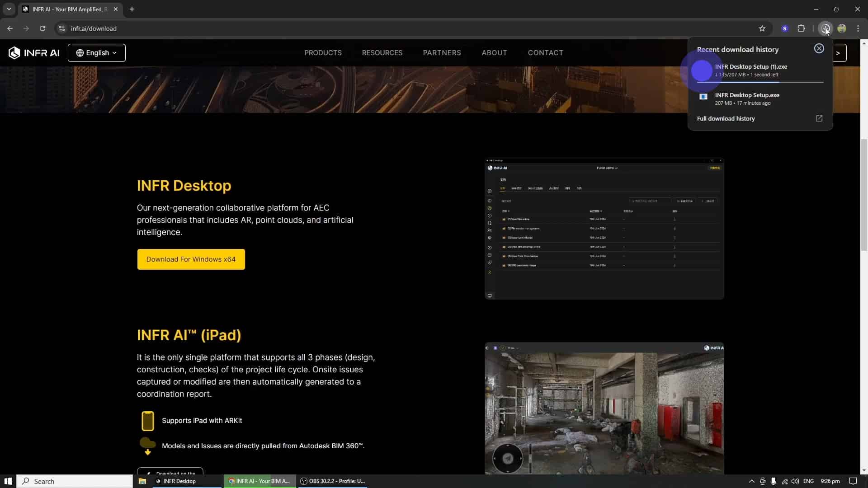Click the INFR Desktop screenshot thumbnail
Viewport: 868px width, 488px height.
click(604, 229)
